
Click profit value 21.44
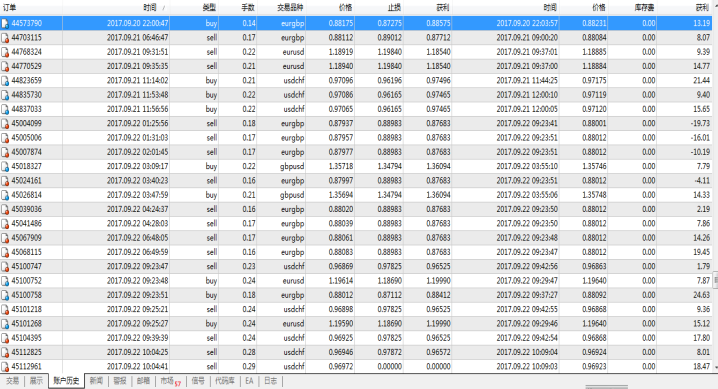click(x=701, y=81)
